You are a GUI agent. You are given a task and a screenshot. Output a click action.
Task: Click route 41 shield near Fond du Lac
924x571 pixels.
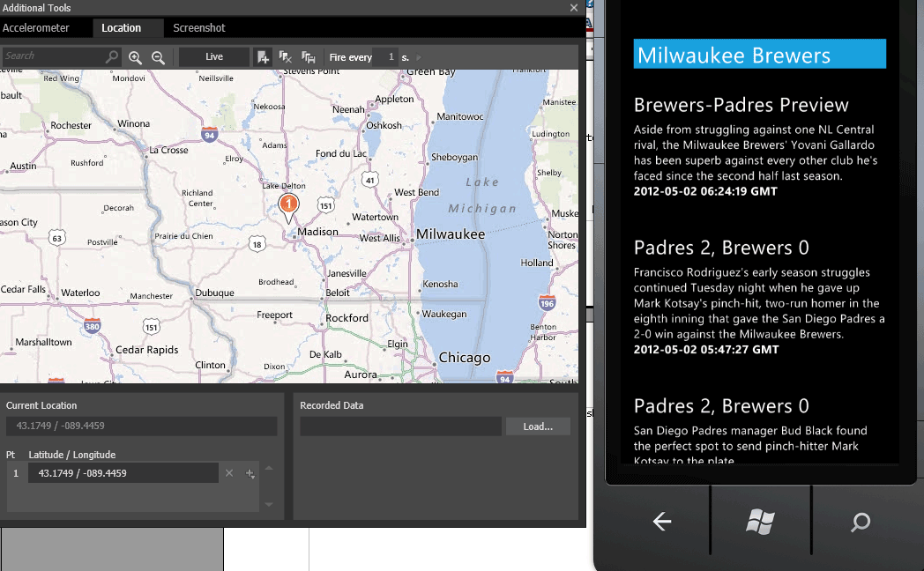pos(369,180)
